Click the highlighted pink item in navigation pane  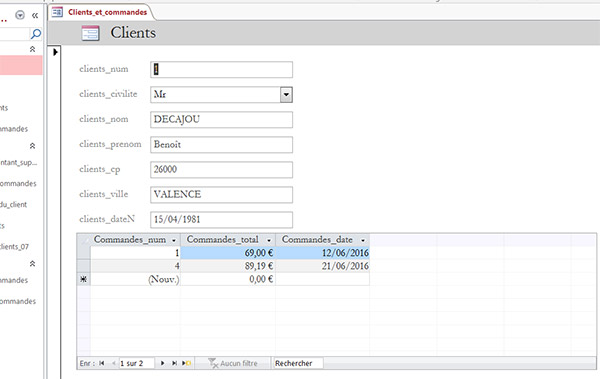point(21,65)
